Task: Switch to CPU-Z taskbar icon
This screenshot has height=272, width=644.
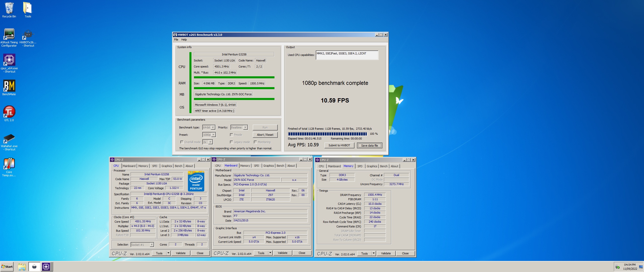Action: tap(46, 267)
